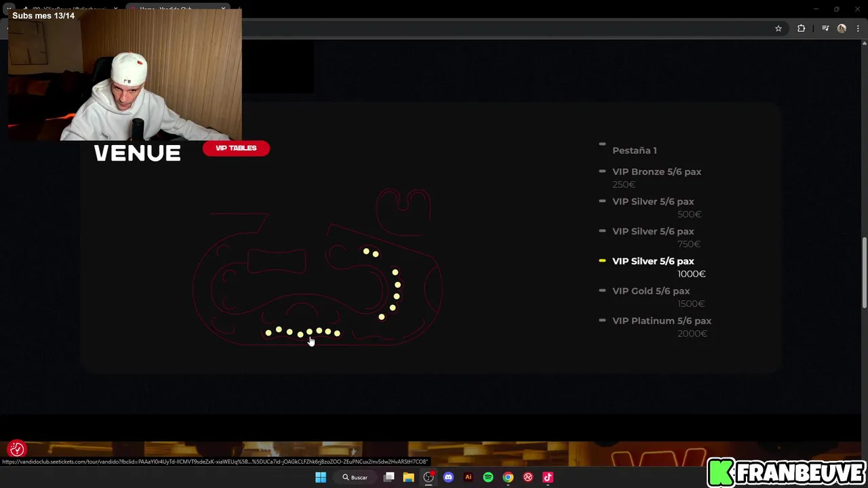This screenshot has width=868, height=488.
Task: Bookmark this page with the star icon
Action: click(778, 28)
